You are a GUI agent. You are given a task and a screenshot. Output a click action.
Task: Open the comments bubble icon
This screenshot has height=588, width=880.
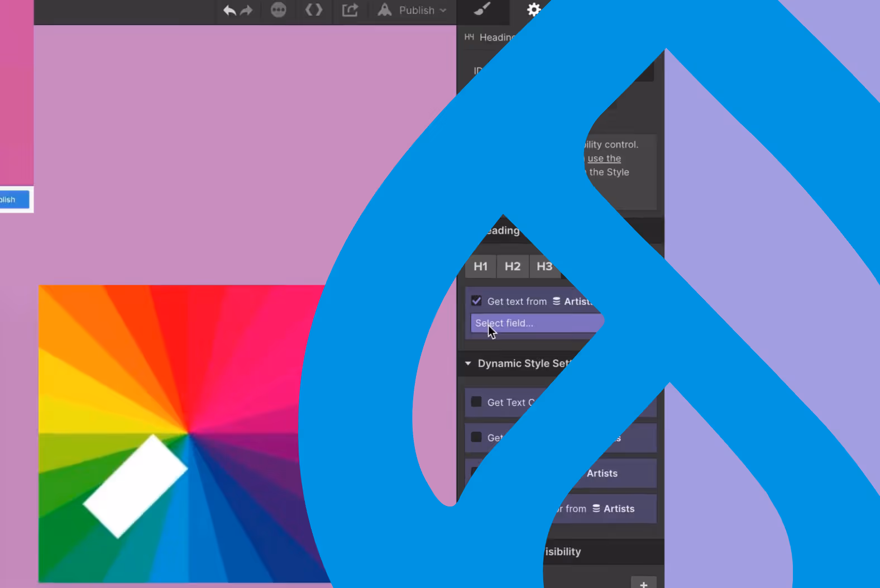(279, 10)
